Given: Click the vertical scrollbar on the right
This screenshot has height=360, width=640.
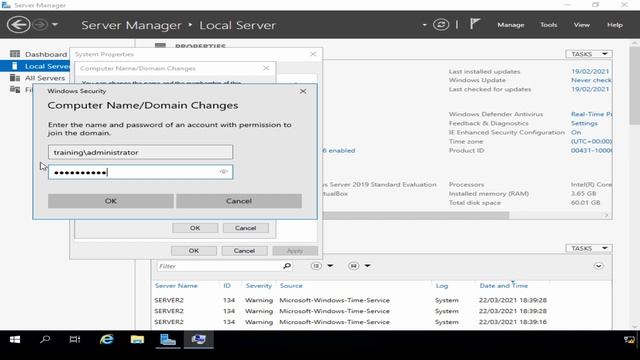Looking at the screenshot, I should pos(635,86).
